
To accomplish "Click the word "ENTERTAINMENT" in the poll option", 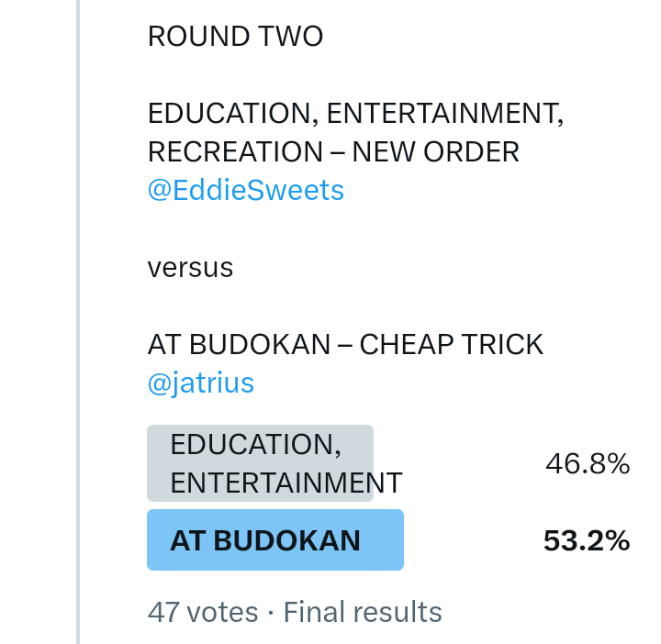I will pos(286,483).
